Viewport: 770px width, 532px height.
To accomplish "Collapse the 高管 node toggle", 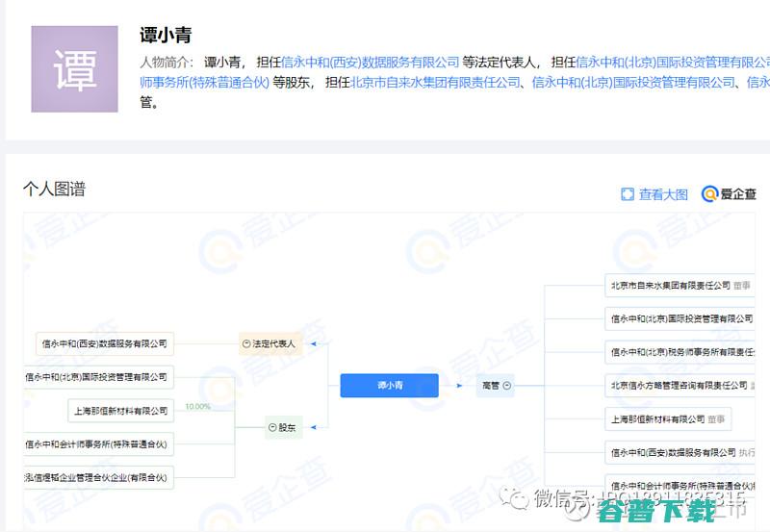I will click(507, 386).
